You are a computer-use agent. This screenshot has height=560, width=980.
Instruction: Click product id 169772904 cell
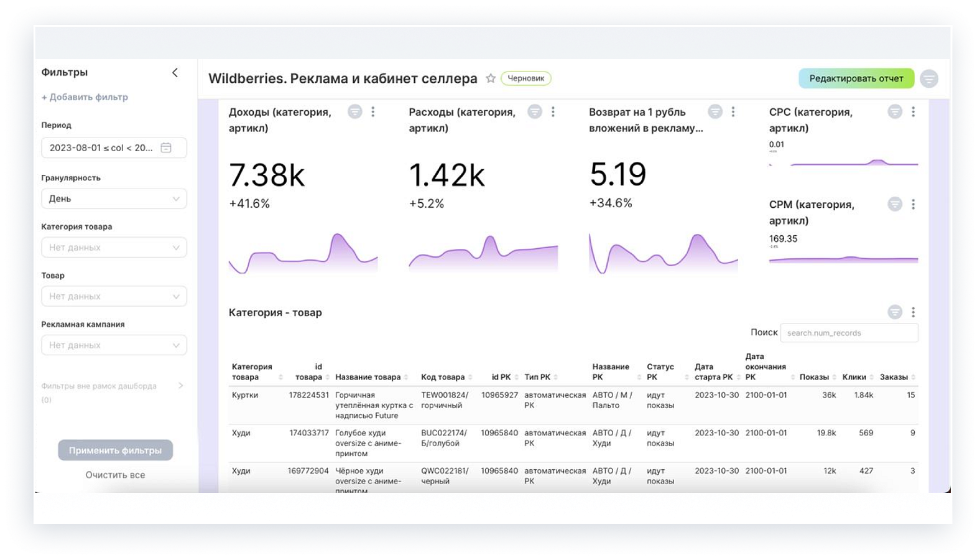308,471
